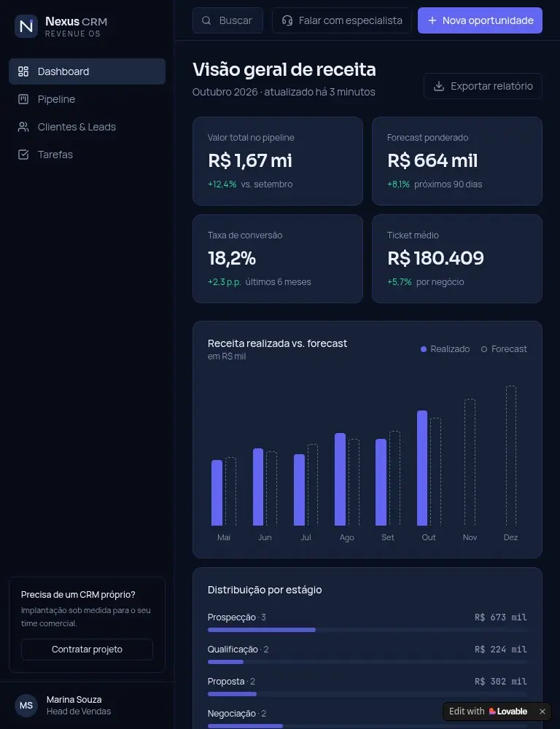Click the plus icon in Nova oportunidade
The height and width of the screenshot is (729, 560).
pos(432,20)
